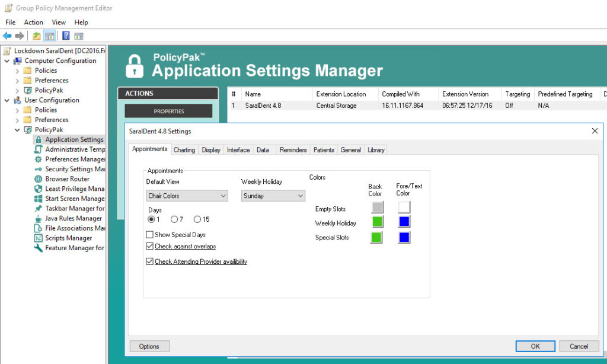Open the Action menu
The width and height of the screenshot is (607, 364).
(33, 23)
